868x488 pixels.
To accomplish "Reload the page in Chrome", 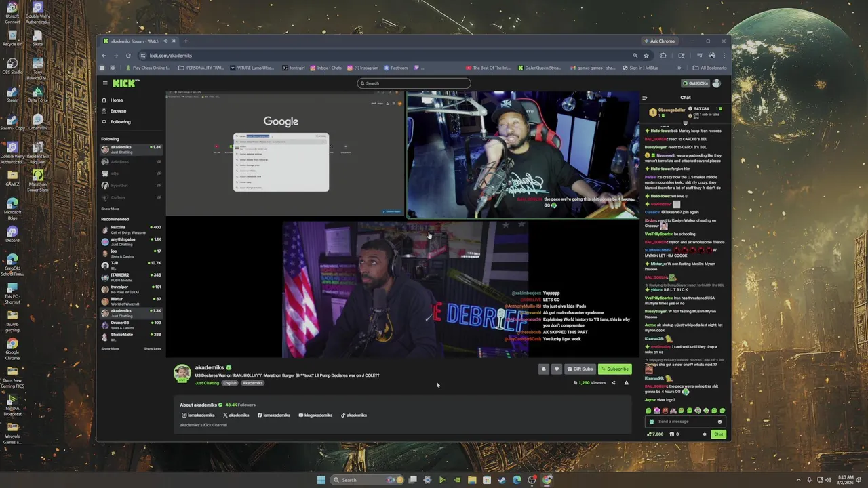I will pos(128,56).
